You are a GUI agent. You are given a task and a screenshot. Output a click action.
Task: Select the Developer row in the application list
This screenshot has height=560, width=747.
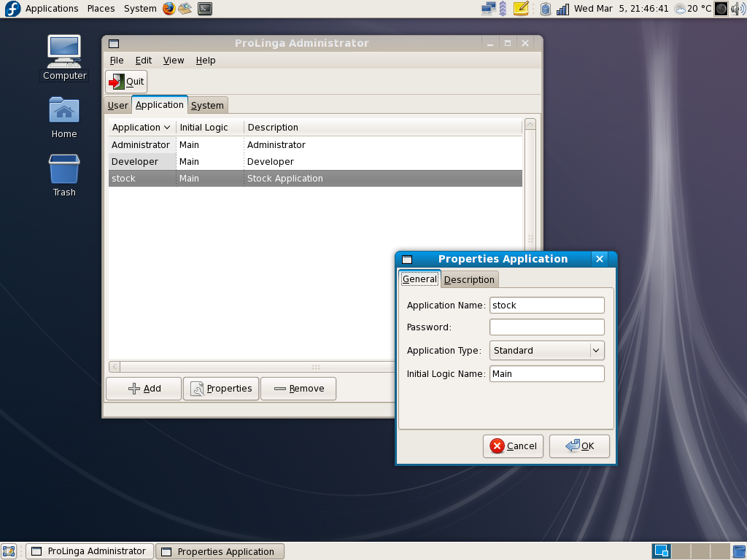315,162
